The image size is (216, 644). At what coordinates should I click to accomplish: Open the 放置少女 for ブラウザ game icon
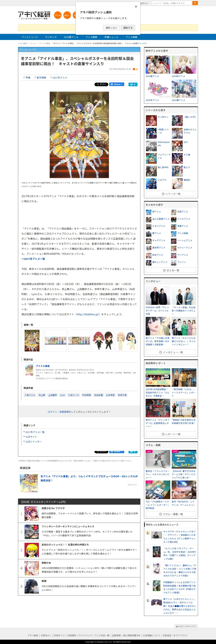pyautogui.click(x=32, y=513)
